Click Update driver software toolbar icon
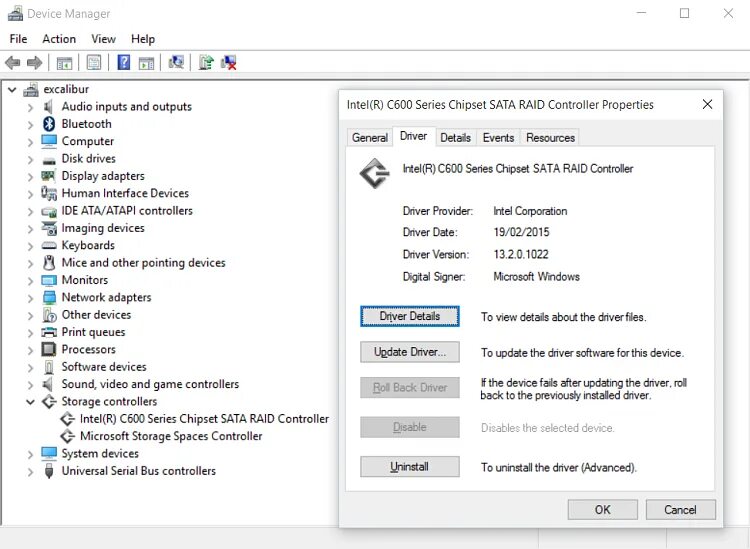Viewport: 750px width, 549px height. 206,63
